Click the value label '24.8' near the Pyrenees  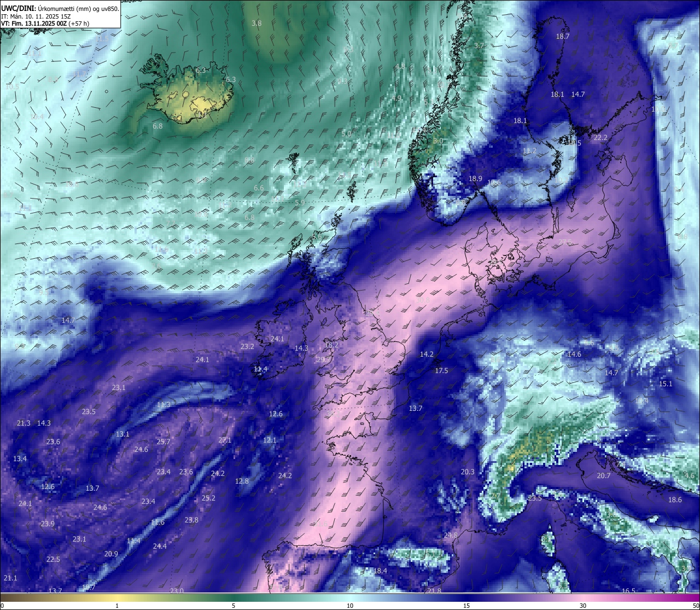click(451, 535)
